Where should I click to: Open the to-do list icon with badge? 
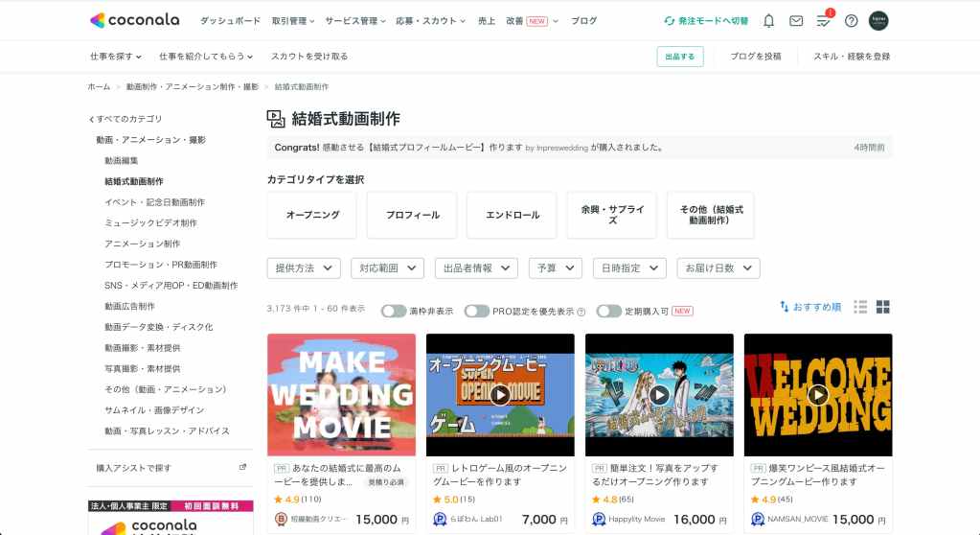[x=823, y=20]
